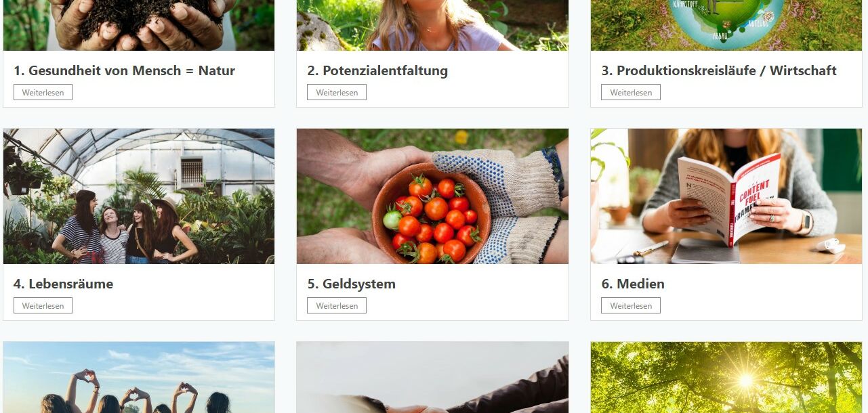This screenshot has width=868, height=413.
Task: Click Weiterlesen under Gesundheit von Mensch = Natur
Action: [x=43, y=92]
